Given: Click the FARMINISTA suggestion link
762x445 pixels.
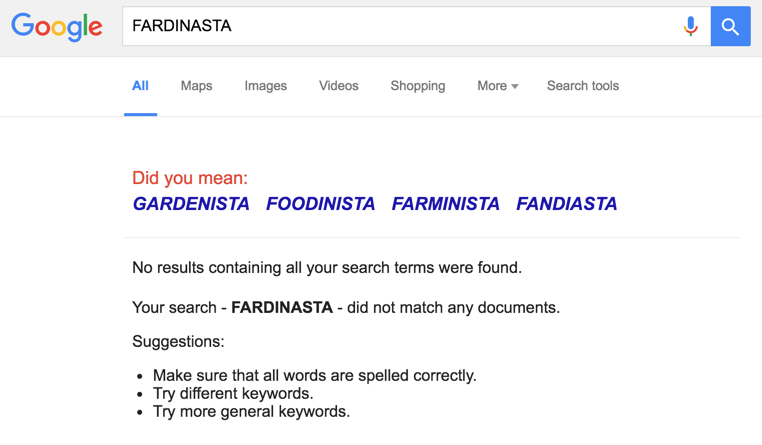Looking at the screenshot, I should [446, 204].
